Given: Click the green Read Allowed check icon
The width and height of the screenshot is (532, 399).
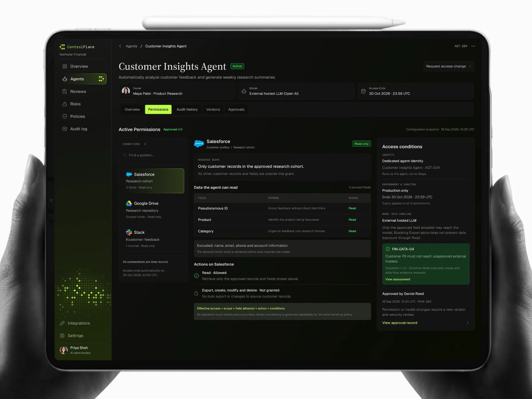Looking at the screenshot, I should point(196,276).
